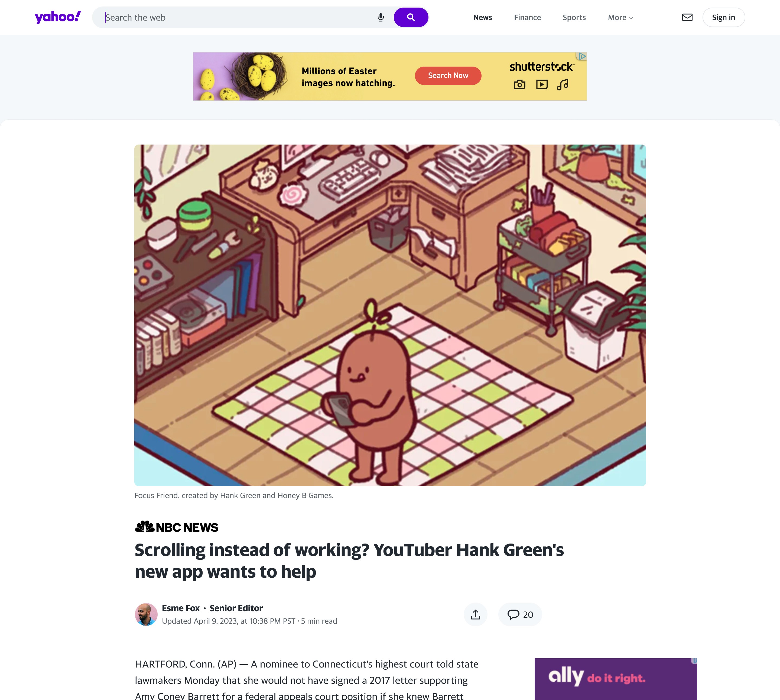780x700 pixels.
Task: Open the Finance navigation item
Action: point(527,17)
